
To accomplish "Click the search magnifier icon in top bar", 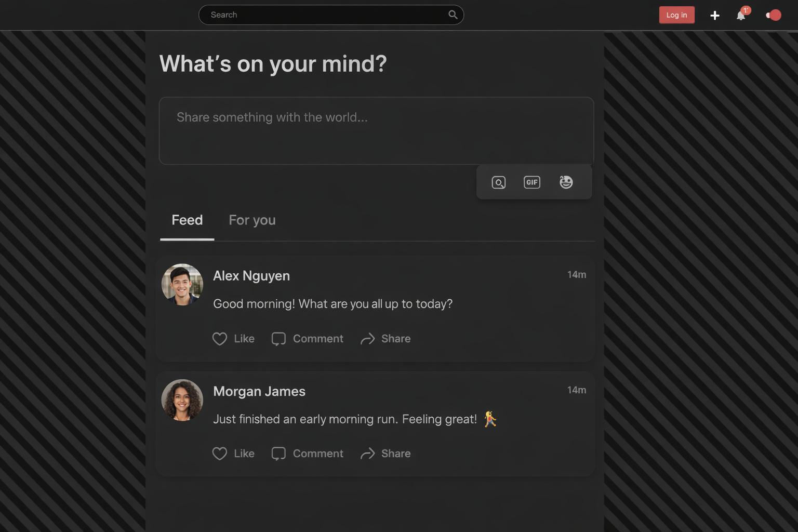I will pyautogui.click(x=453, y=15).
